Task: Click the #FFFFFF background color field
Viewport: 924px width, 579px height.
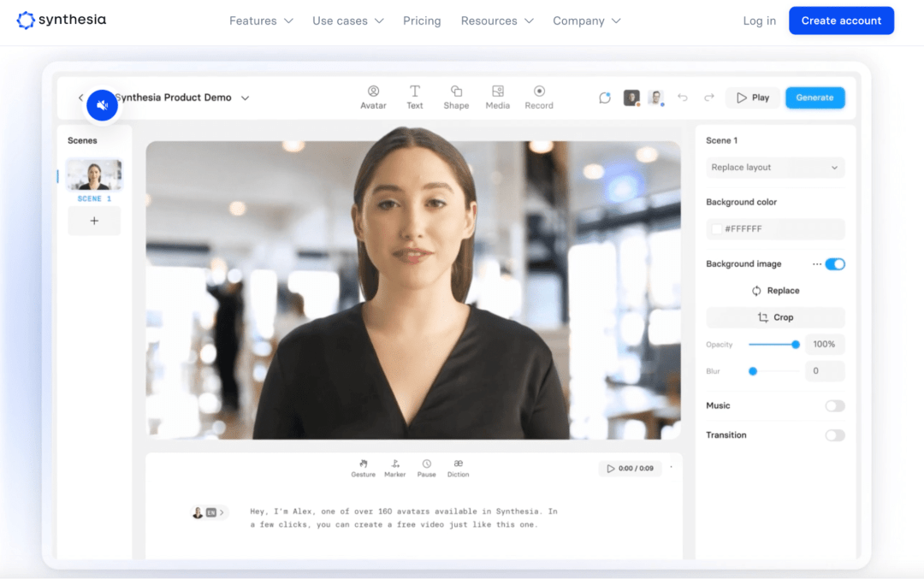Action: coord(775,229)
